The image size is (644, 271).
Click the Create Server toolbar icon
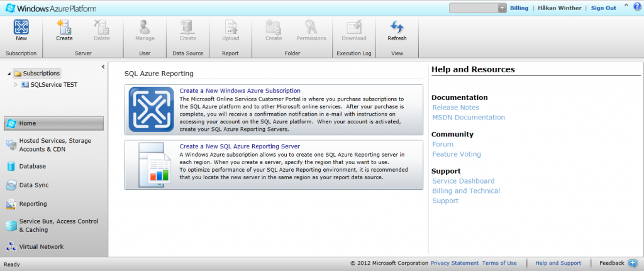(64, 27)
